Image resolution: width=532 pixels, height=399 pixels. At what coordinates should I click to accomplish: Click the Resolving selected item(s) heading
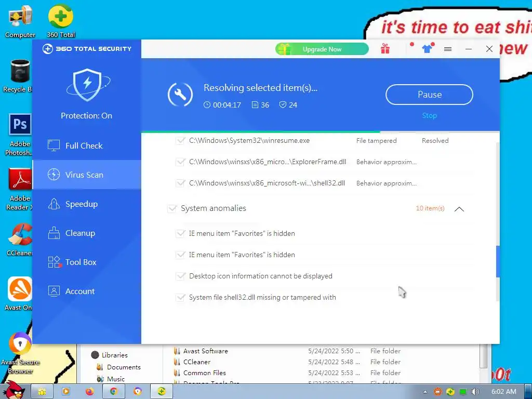click(260, 88)
